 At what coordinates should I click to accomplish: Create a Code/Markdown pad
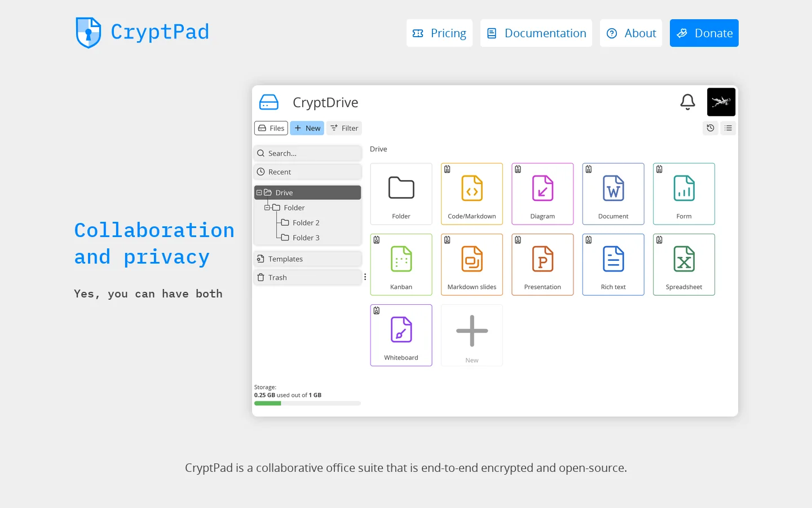472,194
